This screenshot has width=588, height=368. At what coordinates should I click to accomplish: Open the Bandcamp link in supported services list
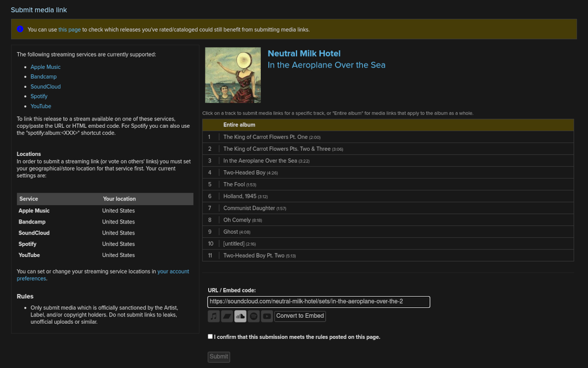[44, 77]
